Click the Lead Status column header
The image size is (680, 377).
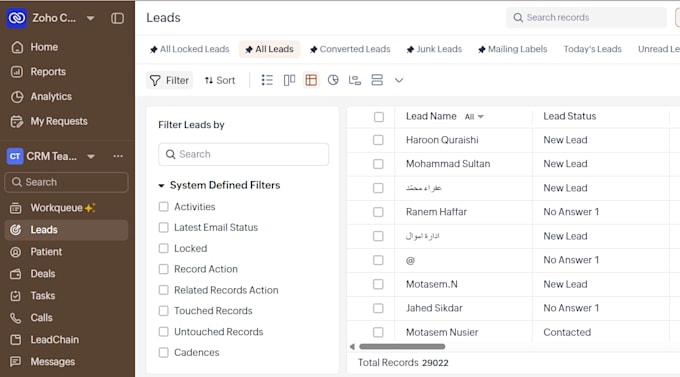pos(569,116)
